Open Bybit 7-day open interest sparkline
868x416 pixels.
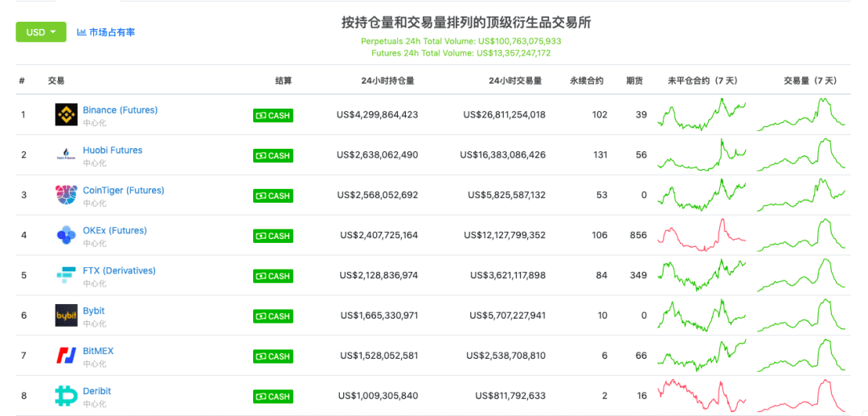tap(702, 315)
